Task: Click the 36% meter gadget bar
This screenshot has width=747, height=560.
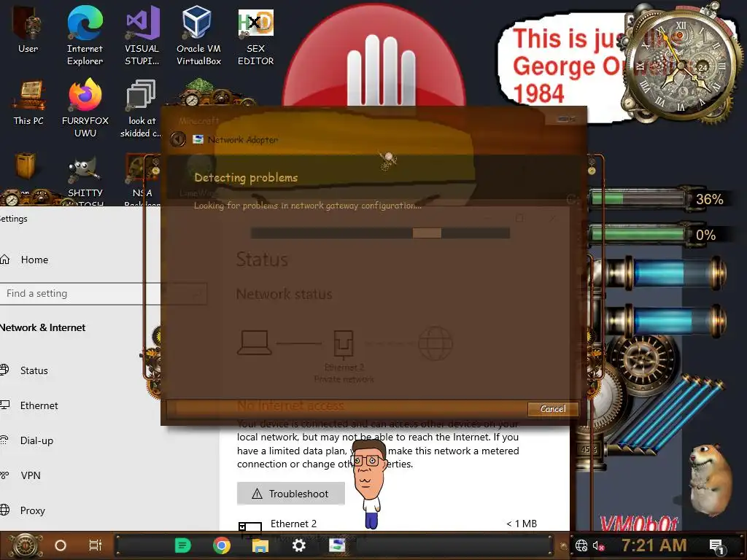Action: 638,198
